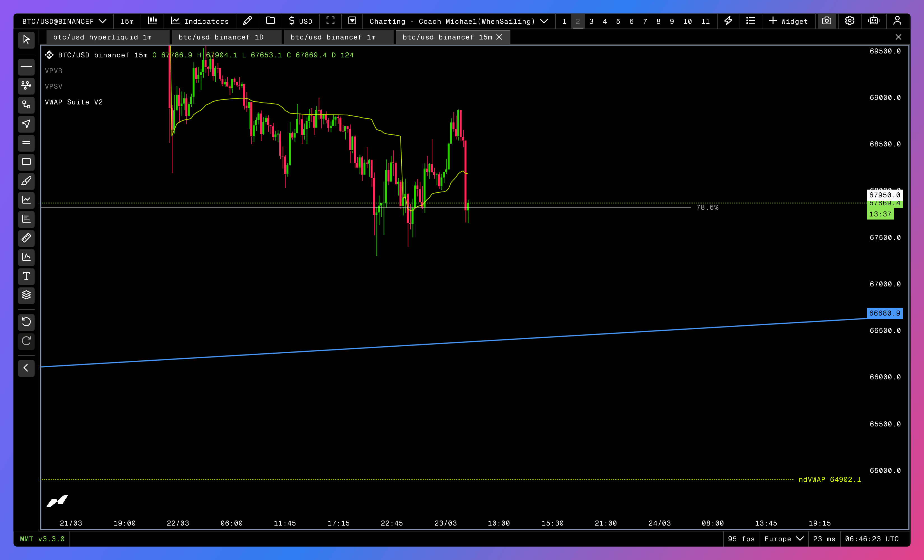924x560 pixels.
Task: Open the Europe server dropdown
Action: click(784, 539)
